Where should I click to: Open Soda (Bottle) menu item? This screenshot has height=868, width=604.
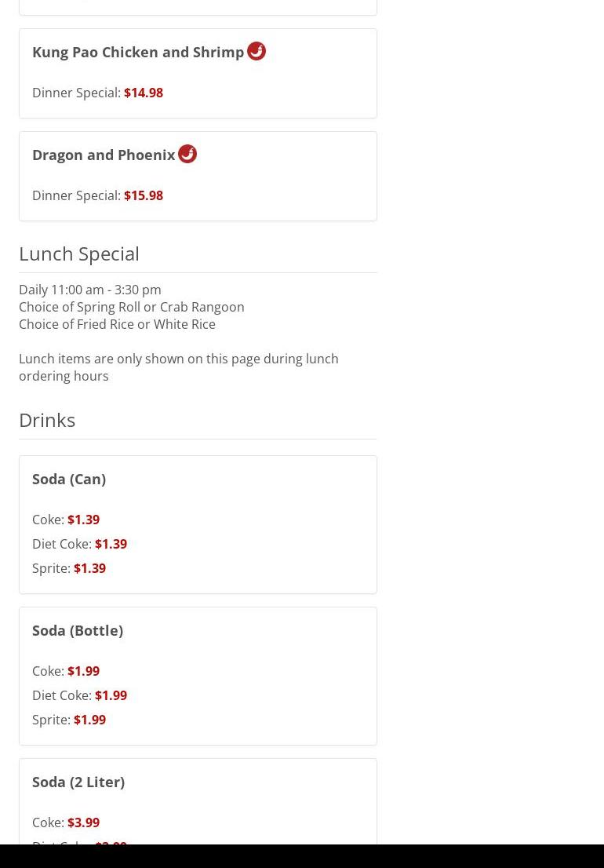click(x=198, y=677)
